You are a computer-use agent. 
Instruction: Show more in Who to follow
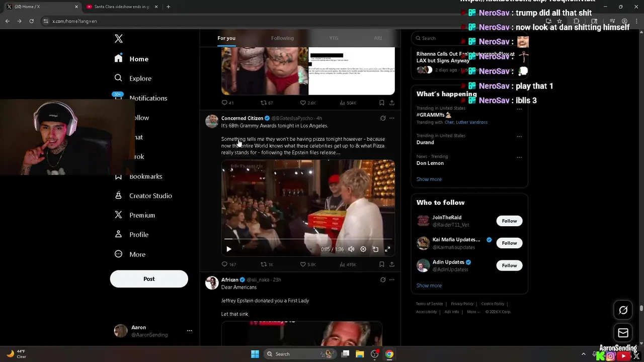pos(429,286)
